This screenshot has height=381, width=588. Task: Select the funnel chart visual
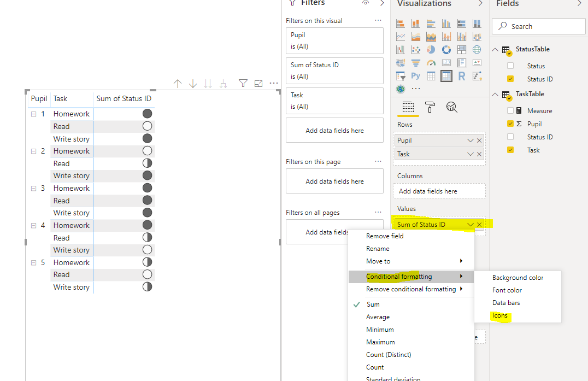pos(415,63)
